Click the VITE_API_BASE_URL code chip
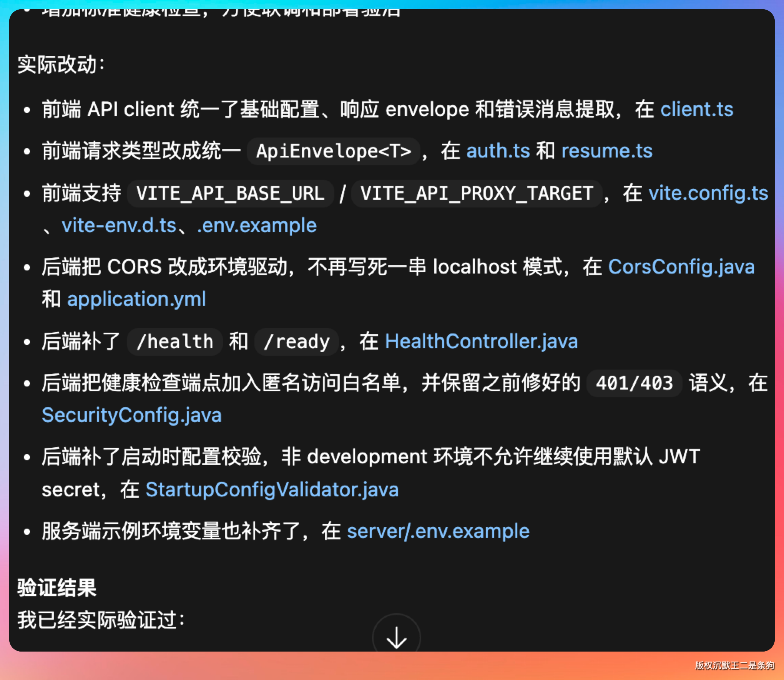This screenshot has width=784, height=680. [x=230, y=193]
